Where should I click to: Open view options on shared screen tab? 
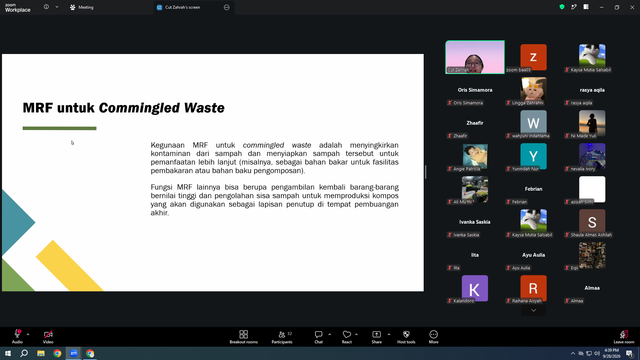click(227, 7)
